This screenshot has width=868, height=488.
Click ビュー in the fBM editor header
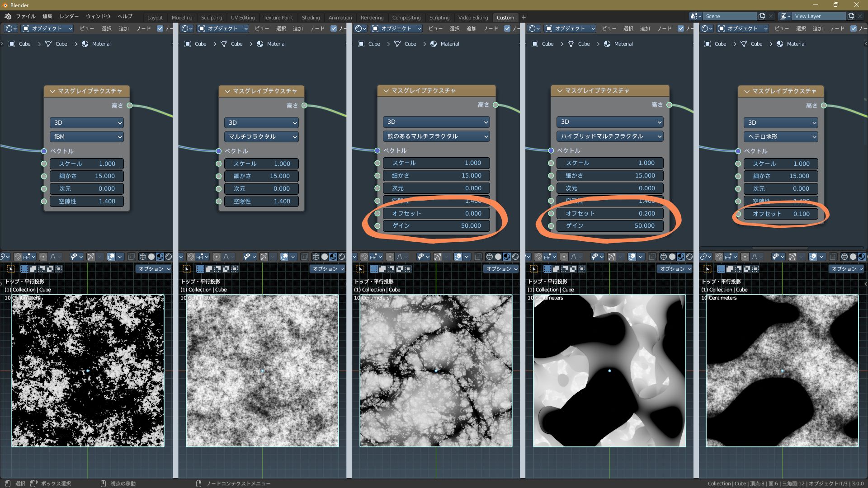click(x=87, y=28)
